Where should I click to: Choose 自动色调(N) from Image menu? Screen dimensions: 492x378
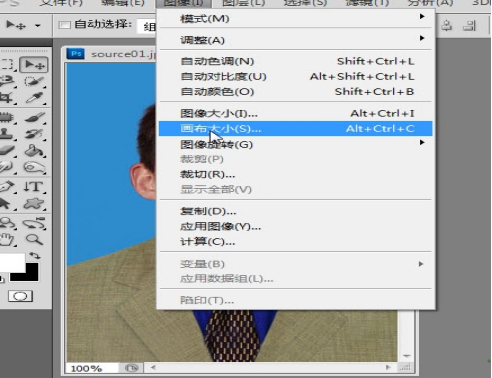pos(295,61)
